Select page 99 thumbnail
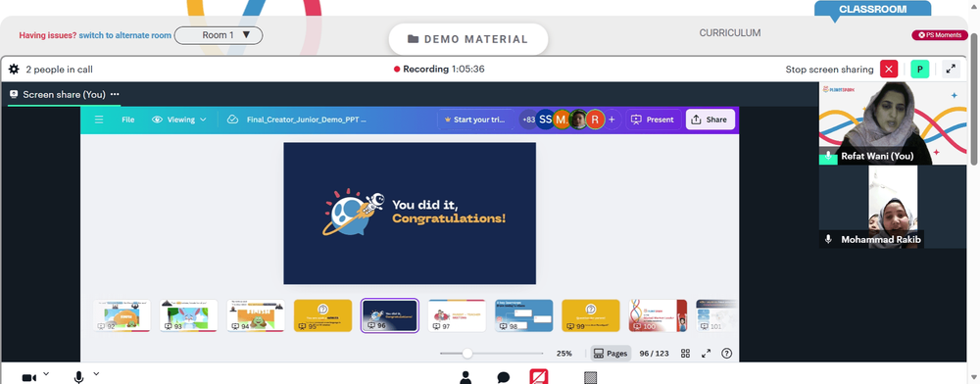The height and width of the screenshot is (384, 980). (x=591, y=315)
